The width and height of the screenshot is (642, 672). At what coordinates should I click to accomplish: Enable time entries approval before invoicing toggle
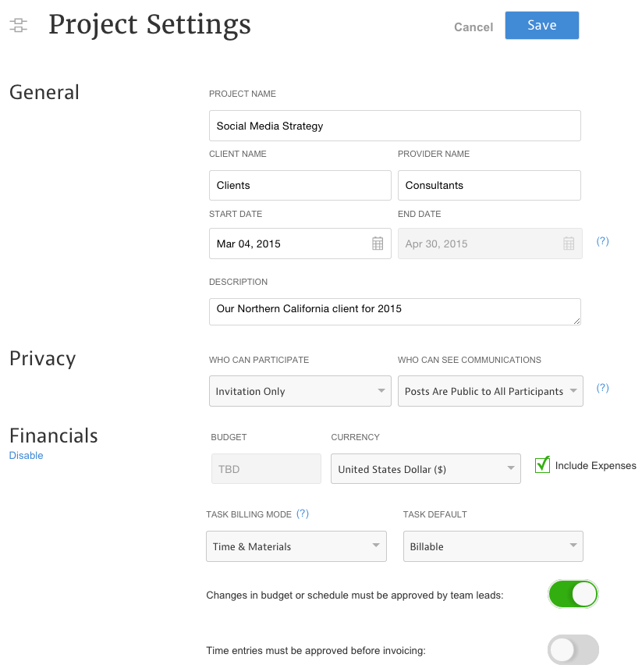tap(573, 649)
